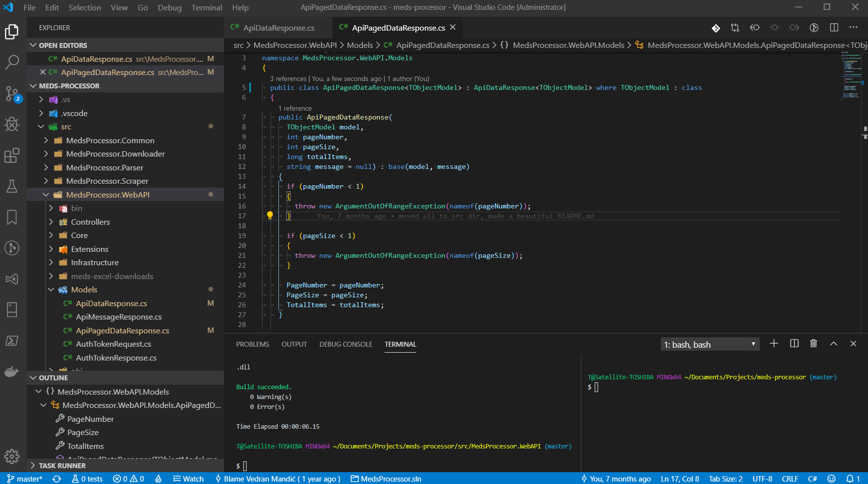The image size is (868, 484).
Task: Add a new terminal with plus icon
Action: click(x=774, y=344)
